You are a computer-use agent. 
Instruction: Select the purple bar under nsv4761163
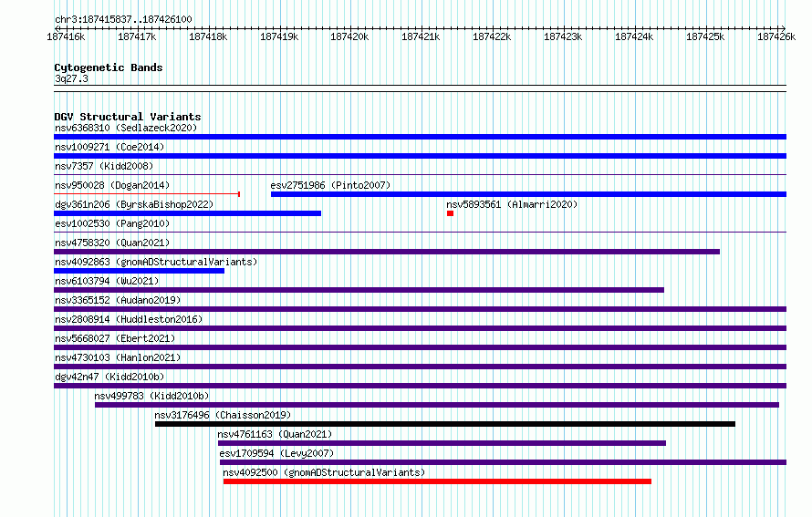pyautogui.click(x=442, y=443)
